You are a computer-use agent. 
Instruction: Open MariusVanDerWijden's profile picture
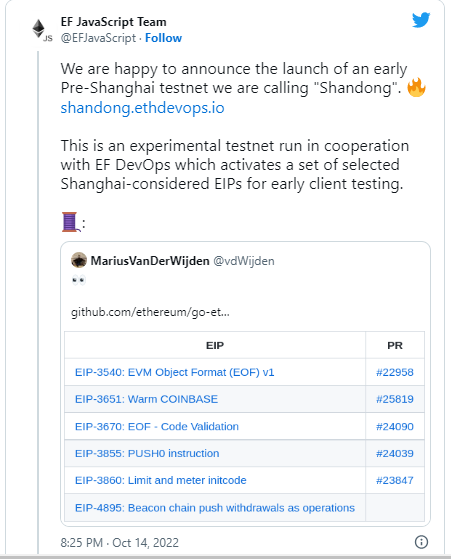[79, 260]
